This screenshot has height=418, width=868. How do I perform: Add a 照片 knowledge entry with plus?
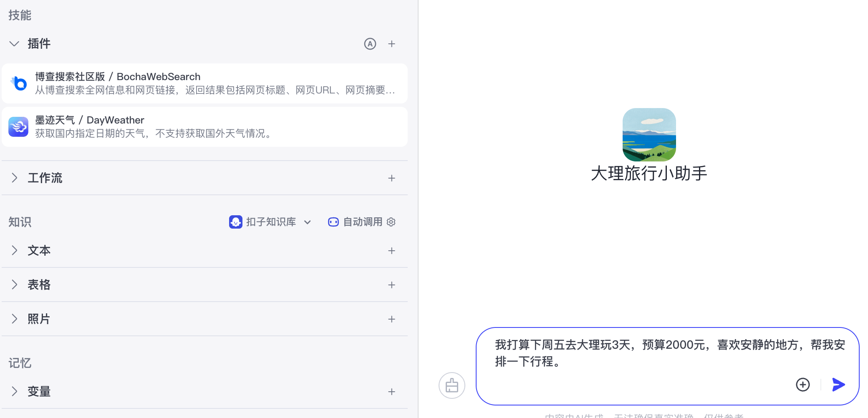pos(391,319)
